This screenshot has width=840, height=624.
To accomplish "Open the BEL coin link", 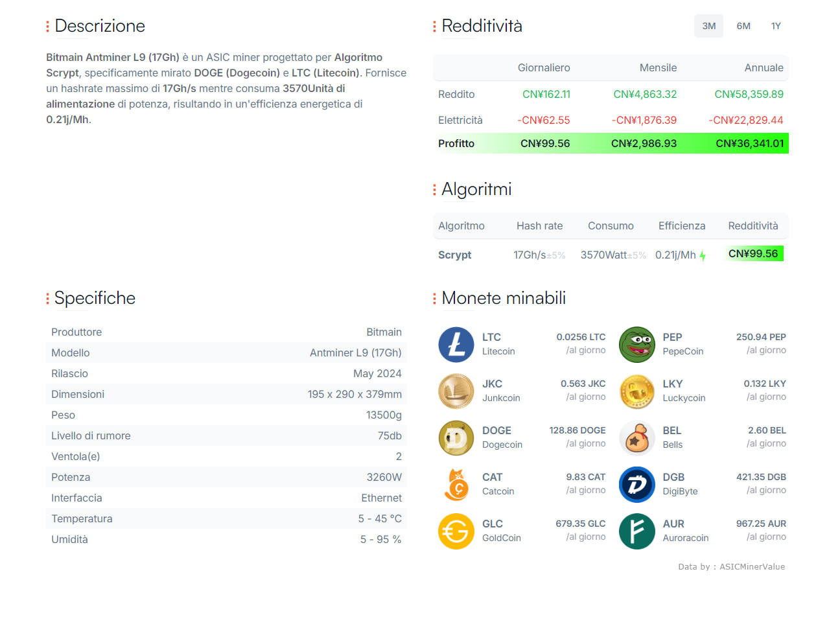I will coord(672,430).
